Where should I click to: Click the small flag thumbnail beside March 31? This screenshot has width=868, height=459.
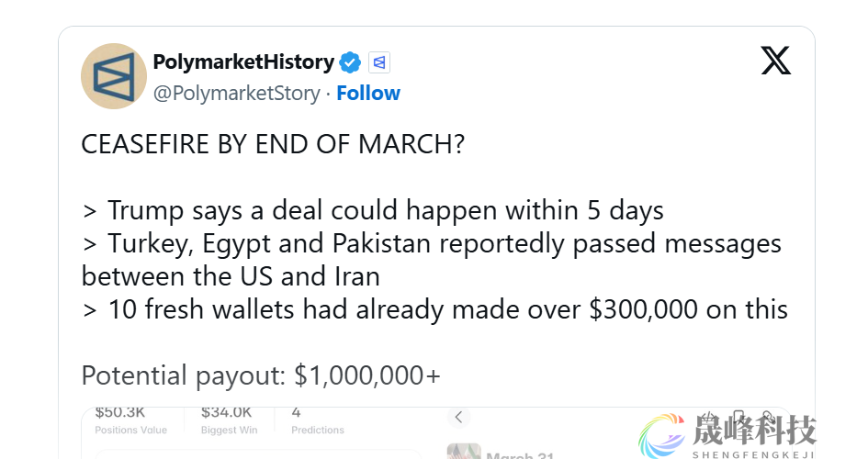pyautogui.click(x=464, y=452)
